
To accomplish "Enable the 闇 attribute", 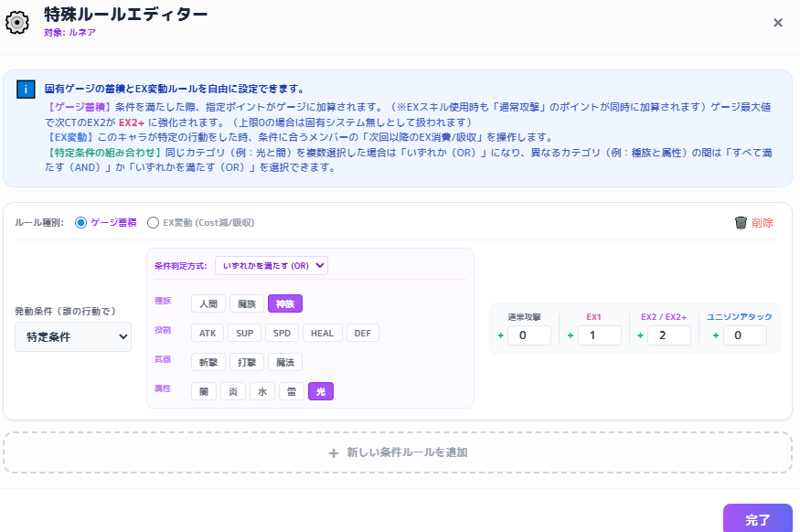I will pos(203,390).
